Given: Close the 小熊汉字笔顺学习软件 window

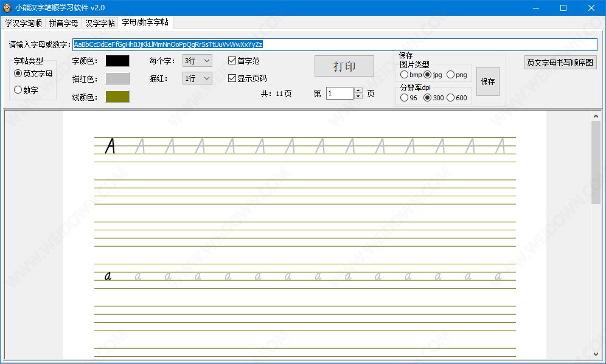Looking at the screenshot, I should click(x=591, y=8).
